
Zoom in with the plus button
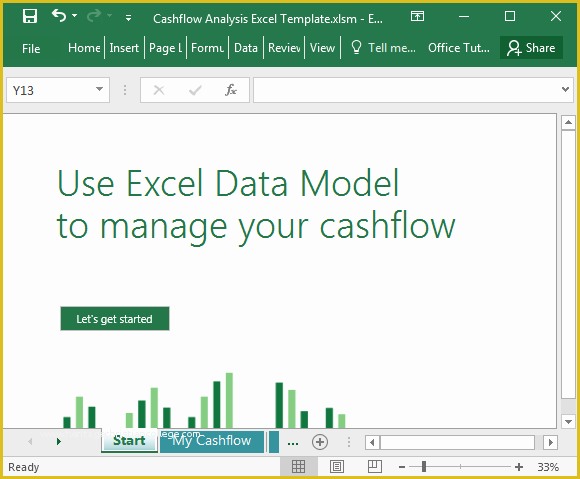click(x=519, y=467)
